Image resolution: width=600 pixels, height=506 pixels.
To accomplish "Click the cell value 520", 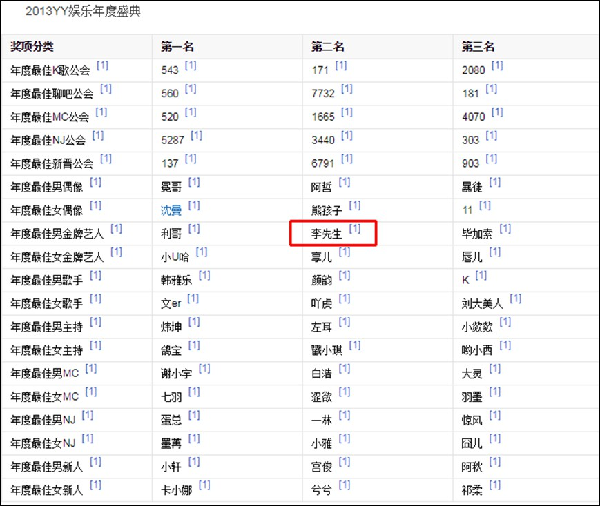I will point(170,117).
